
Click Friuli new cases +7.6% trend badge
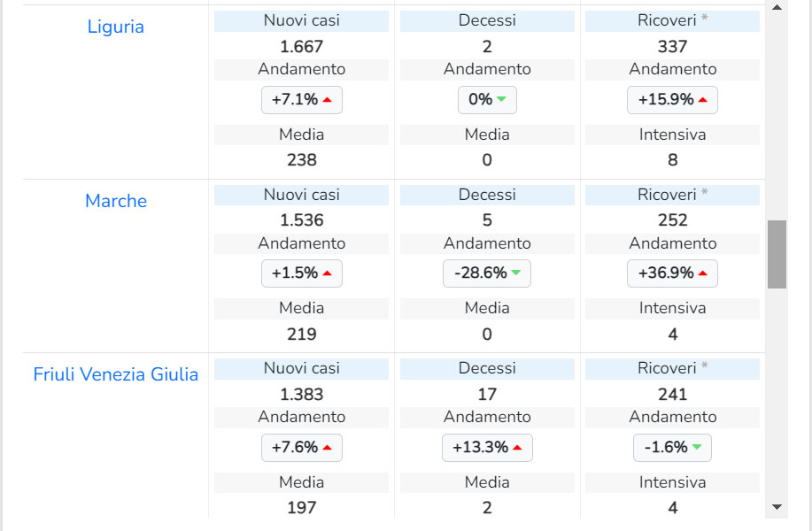pos(301,448)
